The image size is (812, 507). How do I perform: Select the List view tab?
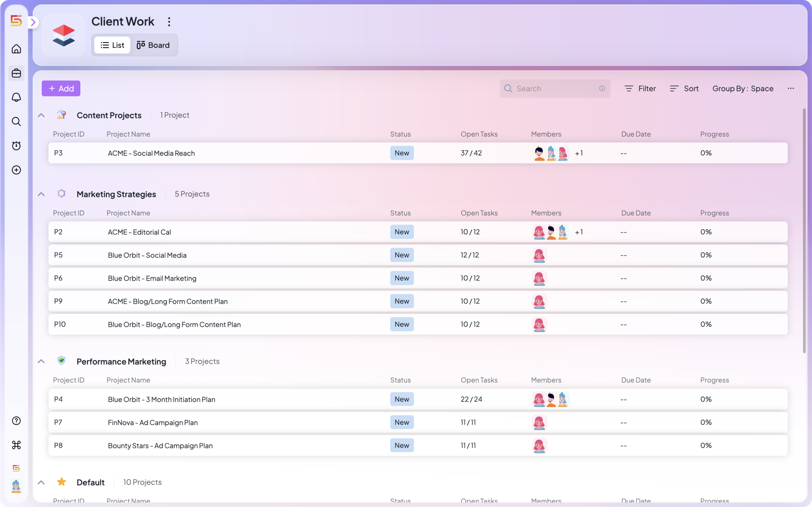[112, 45]
